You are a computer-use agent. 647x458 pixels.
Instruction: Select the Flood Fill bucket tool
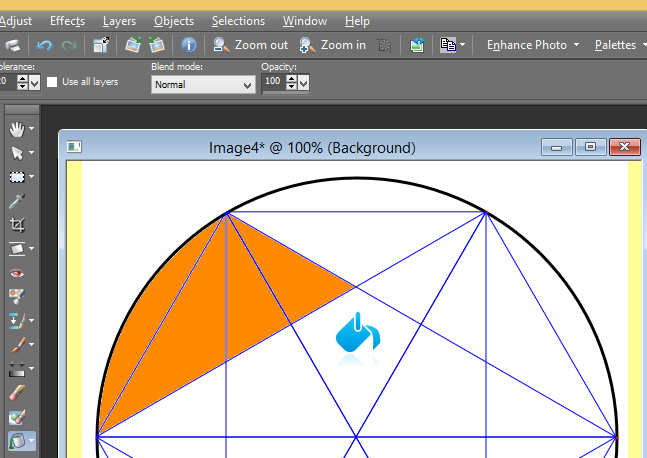(17, 441)
